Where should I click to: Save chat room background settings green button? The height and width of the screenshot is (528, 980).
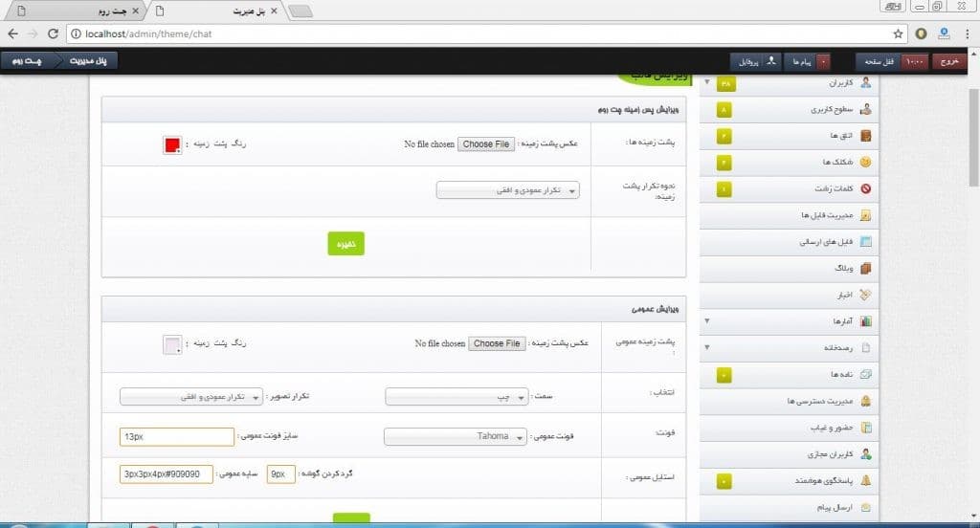coord(346,244)
